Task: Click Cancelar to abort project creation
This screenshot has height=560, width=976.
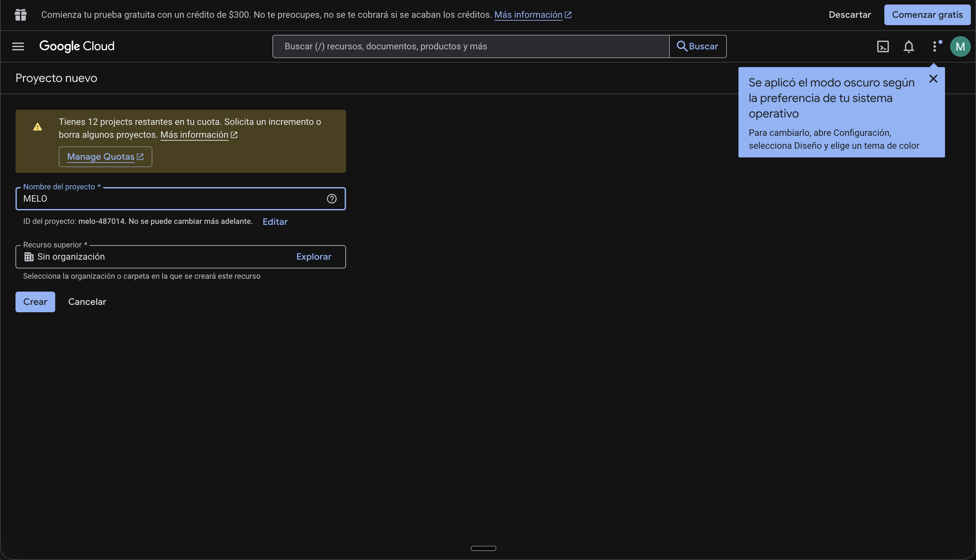Action: tap(87, 302)
